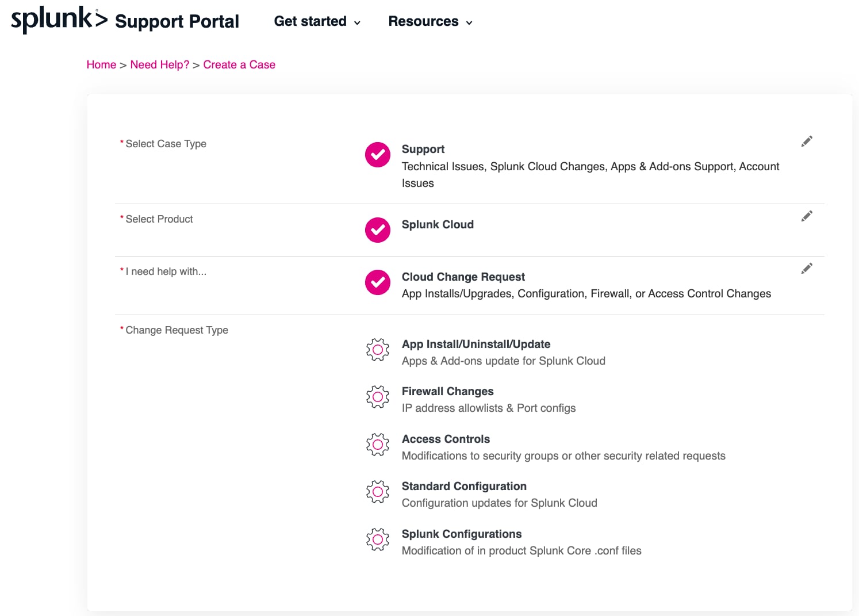859x616 pixels.
Task: Click pencil icon for I need help with
Action: tap(807, 269)
